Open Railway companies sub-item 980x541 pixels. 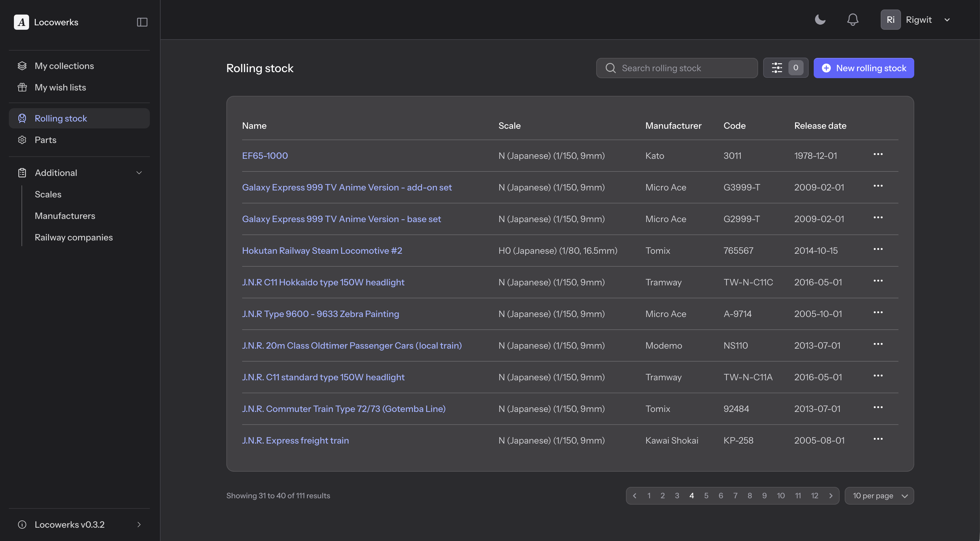click(x=74, y=237)
